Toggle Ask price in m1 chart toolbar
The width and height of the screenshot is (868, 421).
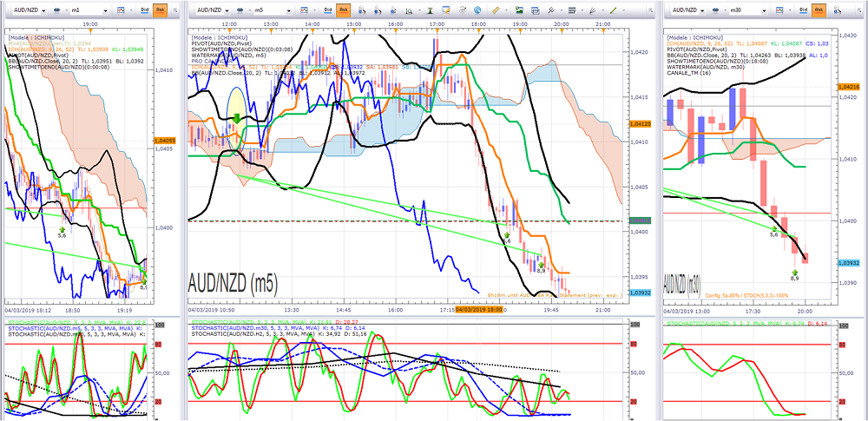pyautogui.click(x=160, y=10)
